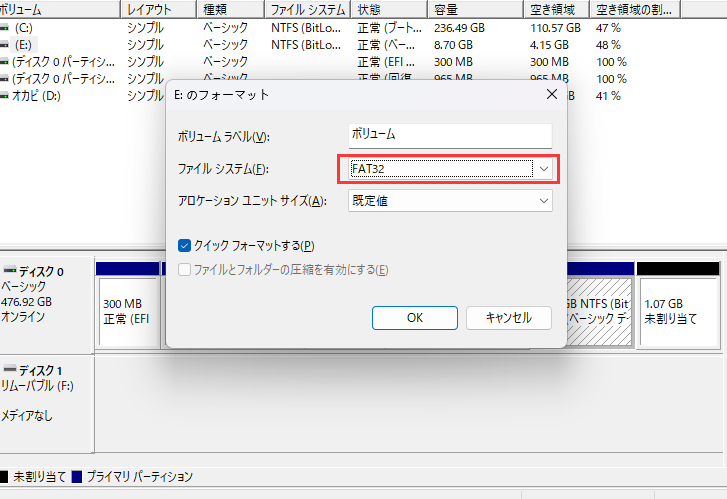Click the blue プライマリ パーティション legend swatch
Image resolution: width=727 pixels, height=499 pixels.
tap(77, 476)
